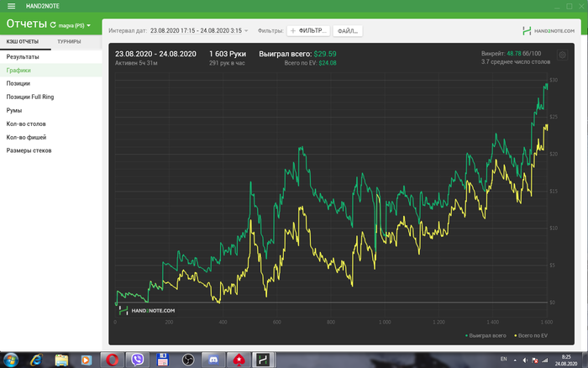
Task: Click the date range 23.08.2020 17:15 - 24.08.2020 3:15
Action: [196, 31]
